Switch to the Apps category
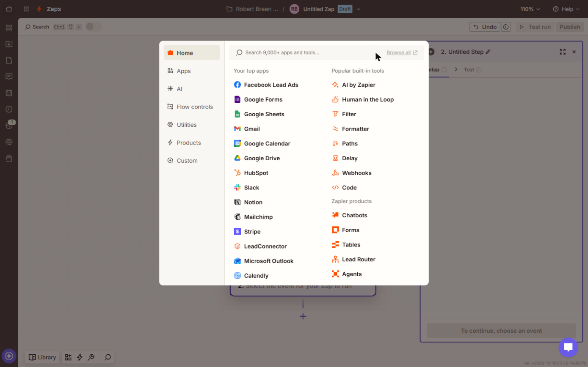The image size is (588, 367). point(192,71)
